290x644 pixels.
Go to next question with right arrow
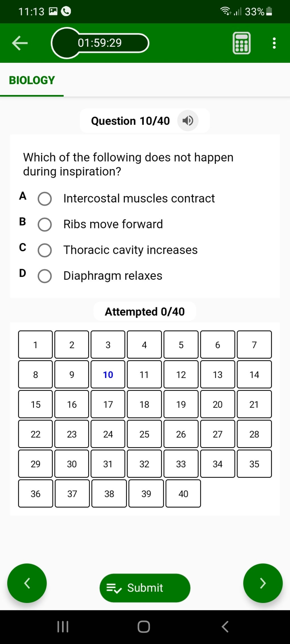pyautogui.click(x=263, y=583)
